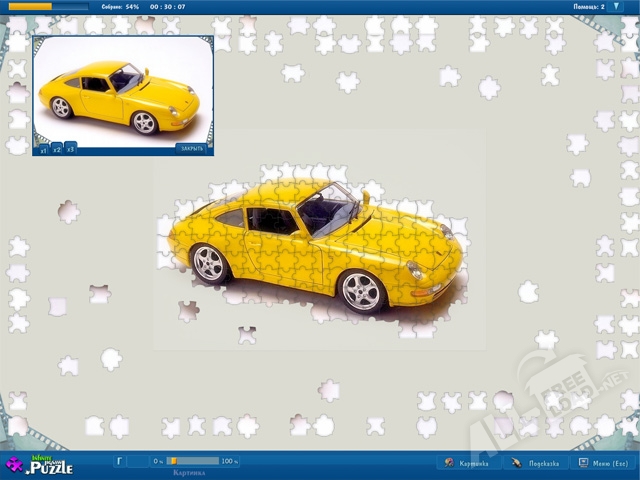
Task: Click the Картинка label under the slider
Action: tap(189, 472)
